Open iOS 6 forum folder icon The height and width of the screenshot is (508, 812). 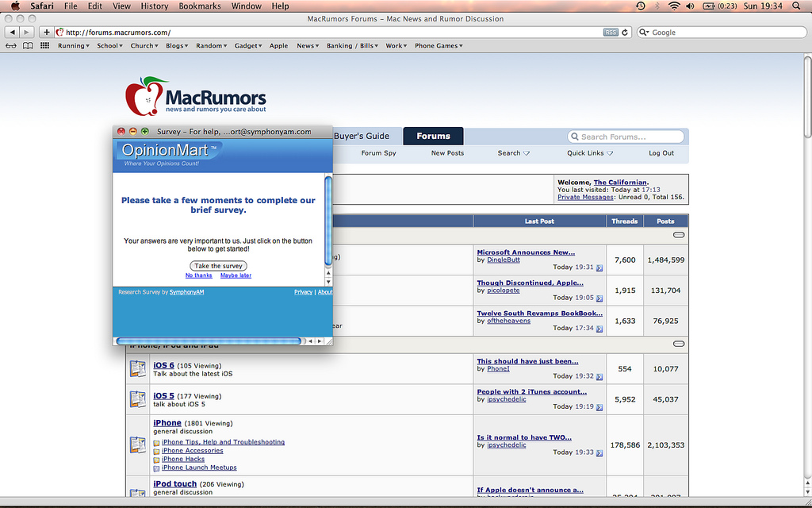click(138, 368)
